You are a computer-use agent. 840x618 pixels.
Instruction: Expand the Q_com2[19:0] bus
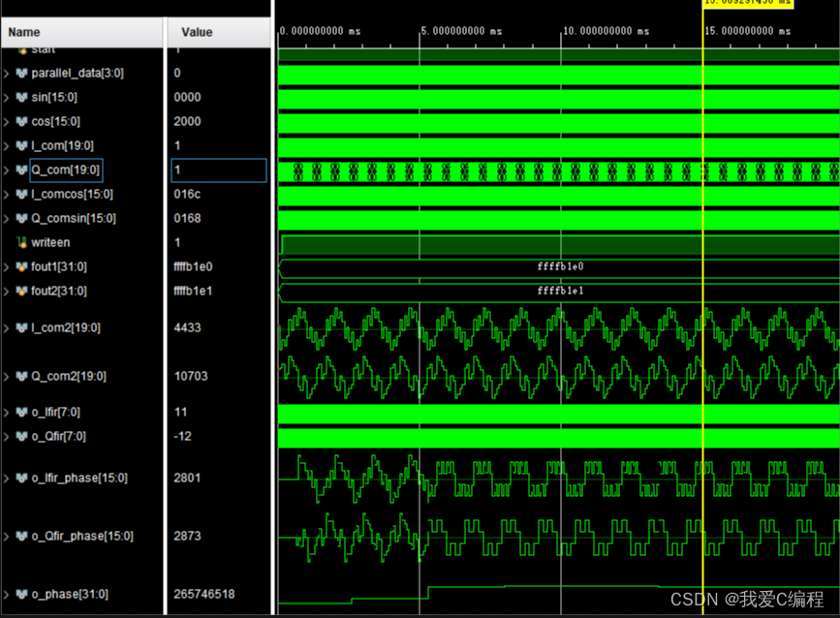point(7,376)
